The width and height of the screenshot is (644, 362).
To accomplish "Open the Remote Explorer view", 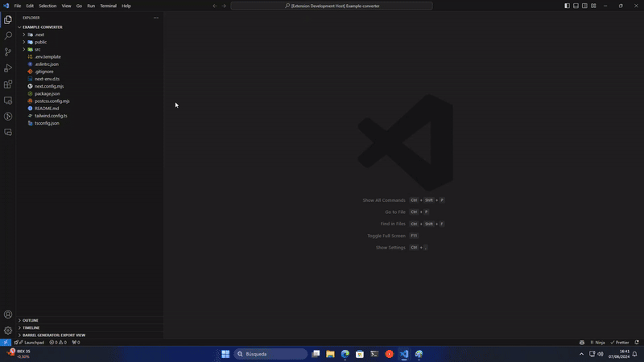I will coord(8,100).
